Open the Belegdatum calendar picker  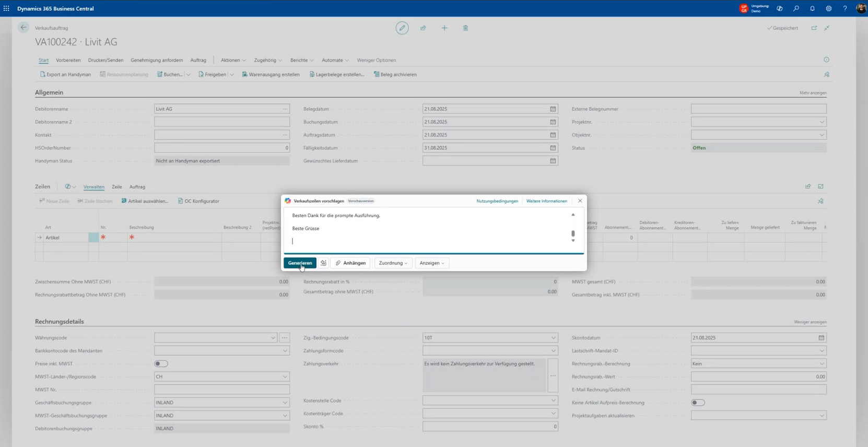tap(553, 109)
